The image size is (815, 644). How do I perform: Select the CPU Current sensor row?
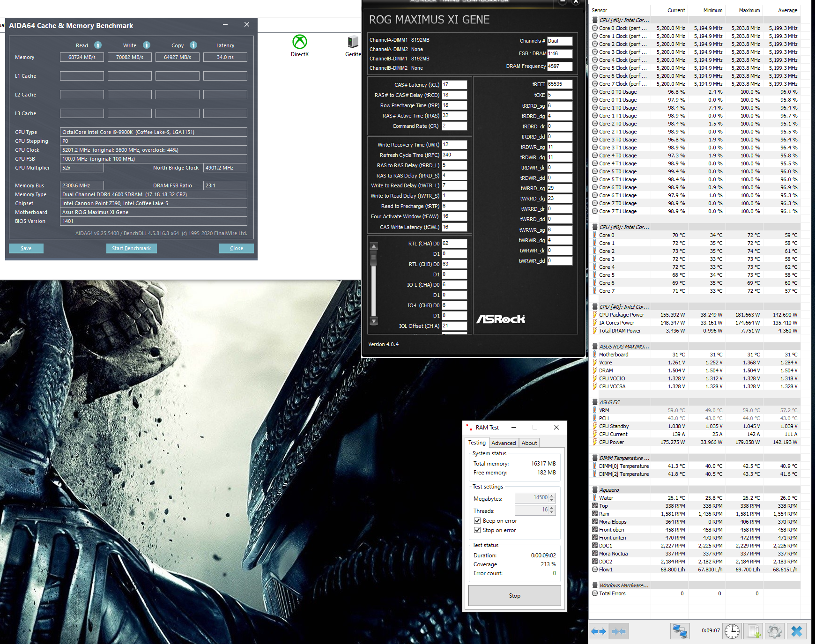(696, 434)
